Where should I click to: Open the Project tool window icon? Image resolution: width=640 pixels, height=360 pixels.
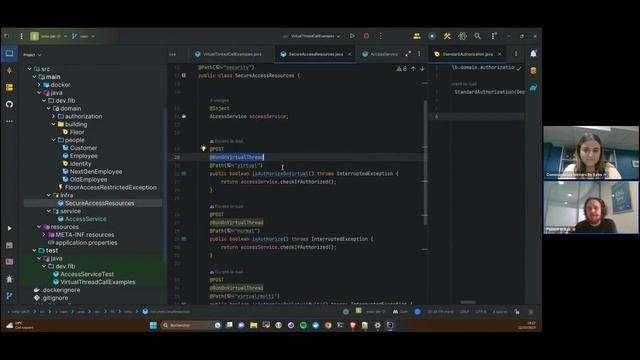pyautogui.click(x=9, y=53)
